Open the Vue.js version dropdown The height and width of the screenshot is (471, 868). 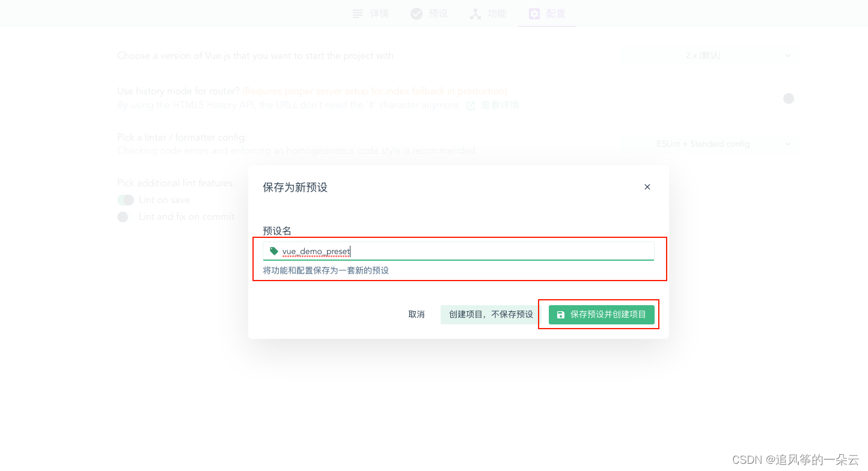pos(709,55)
